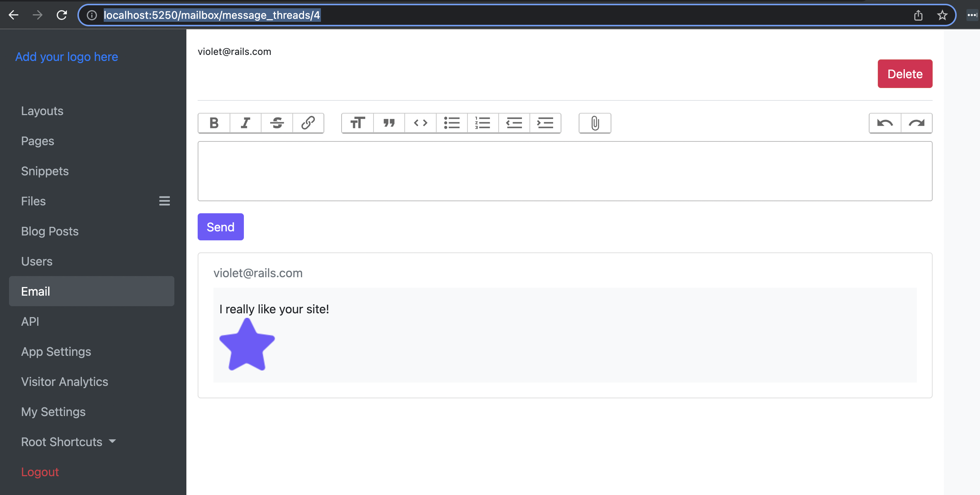Open the Files hamburger menu

point(164,200)
